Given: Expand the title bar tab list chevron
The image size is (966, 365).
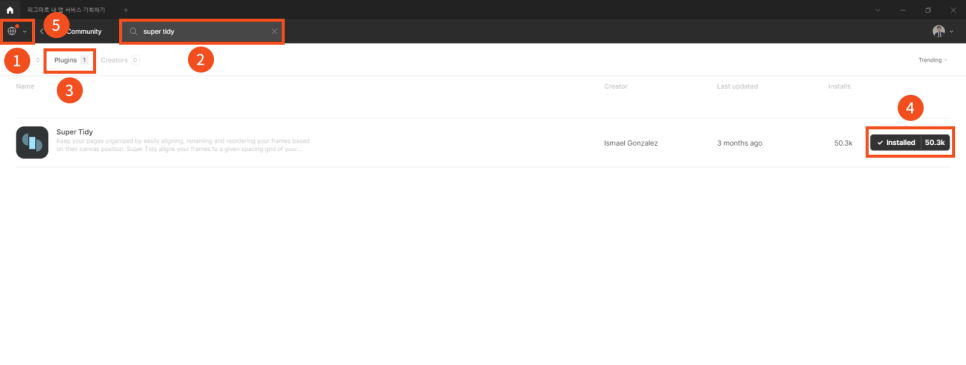Looking at the screenshot, I should [x=878, y=10].
